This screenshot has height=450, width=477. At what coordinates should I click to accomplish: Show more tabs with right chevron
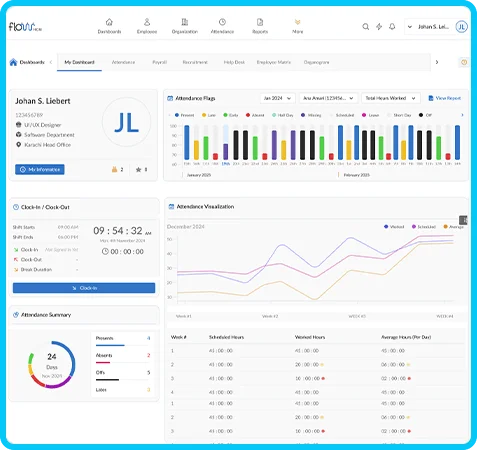coord(437,62)
